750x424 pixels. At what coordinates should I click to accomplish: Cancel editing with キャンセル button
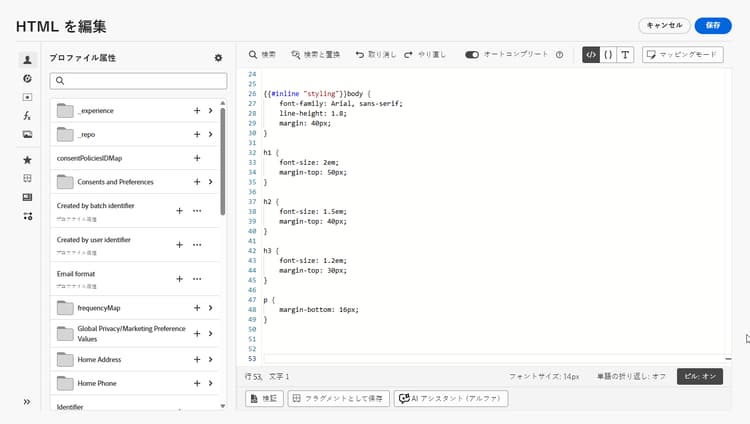(x=664, y=25)
